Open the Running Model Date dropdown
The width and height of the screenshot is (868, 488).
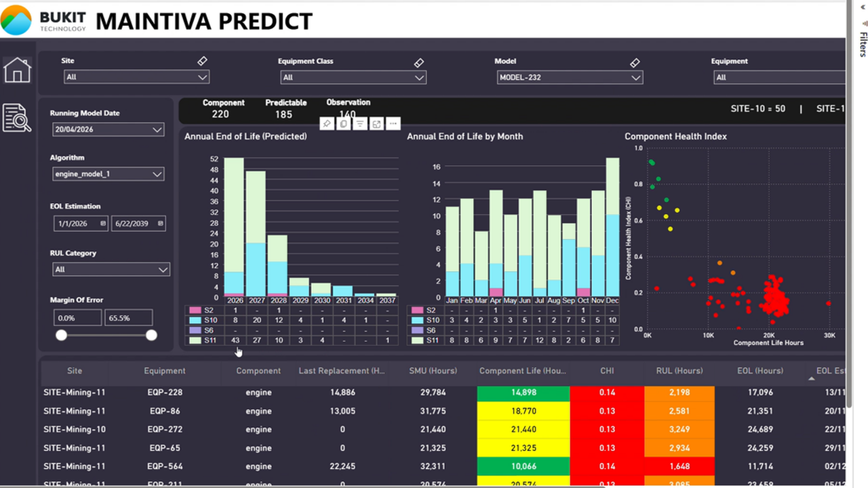tap(108, 129)
